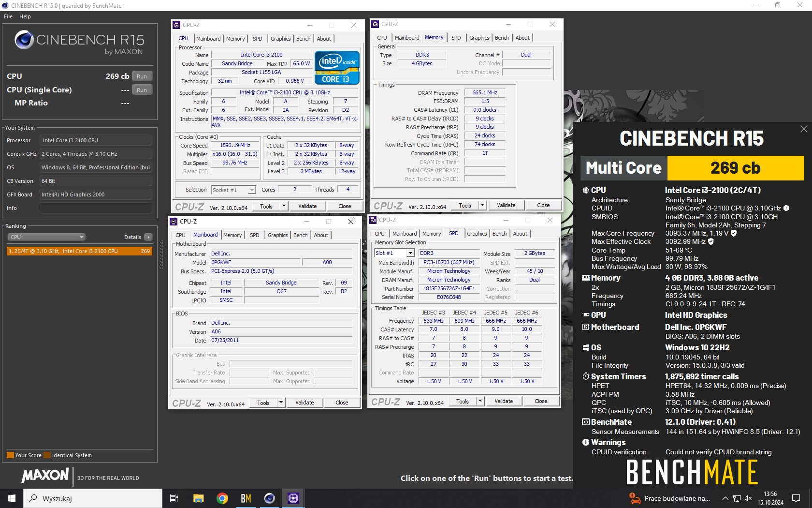Viewport: 812px width, 508px height.
Task: Click the BIOS Date 07/25/2011 value
Action: [x=281, y=340]
